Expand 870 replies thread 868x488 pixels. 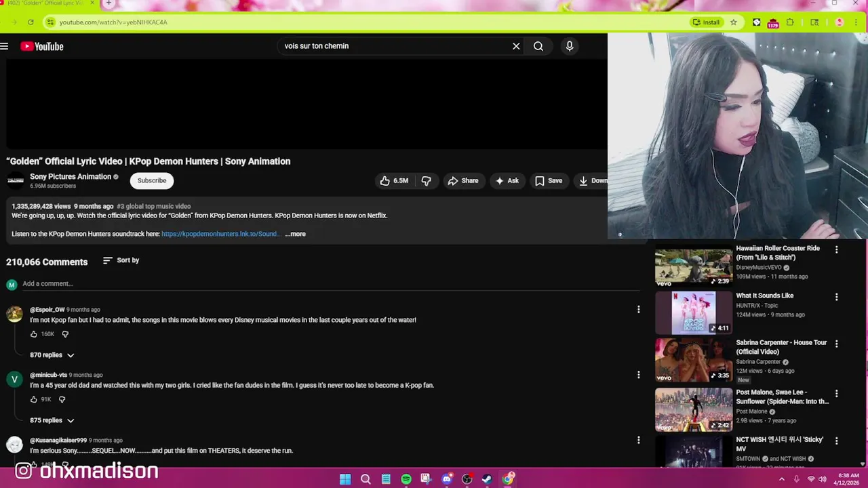(x=52, y=355)
